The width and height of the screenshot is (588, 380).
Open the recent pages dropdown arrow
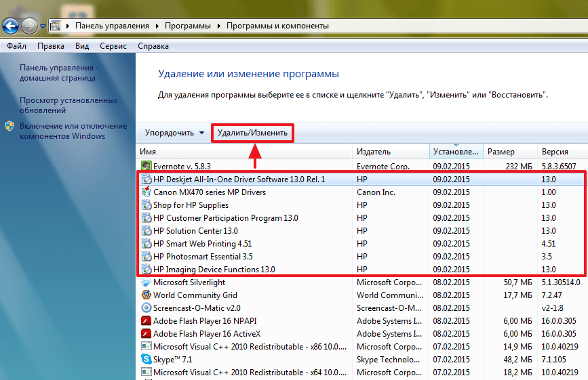(x=43, y=26)
